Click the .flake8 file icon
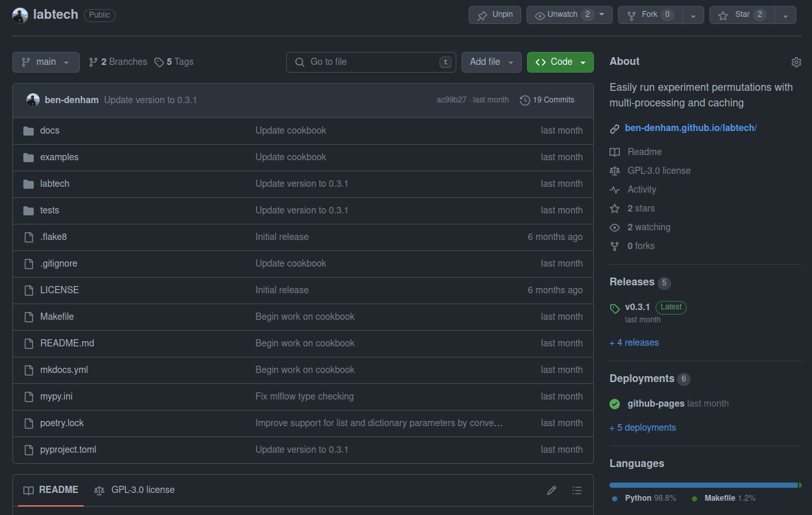This screenshot has width=812, height=515. pos(29,237)
